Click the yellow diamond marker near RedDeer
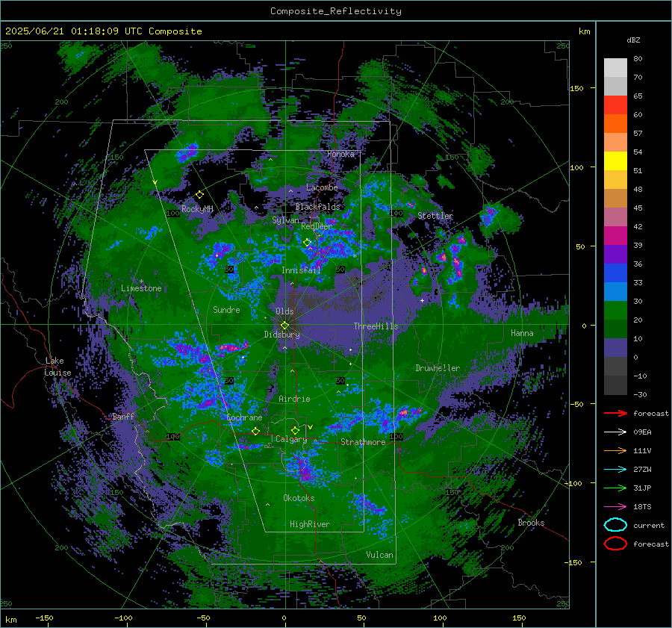Screen dimensions: 672x628 (307, 242)
